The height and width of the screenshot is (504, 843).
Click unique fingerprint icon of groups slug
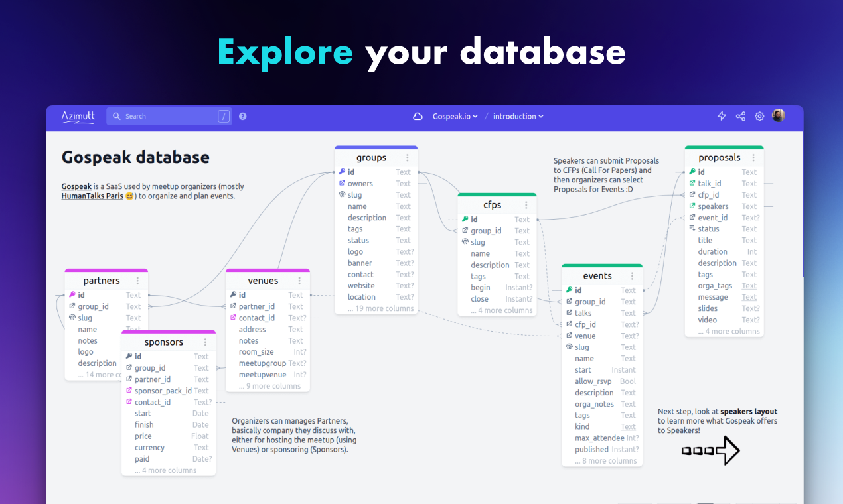click(x=342, y=195)
